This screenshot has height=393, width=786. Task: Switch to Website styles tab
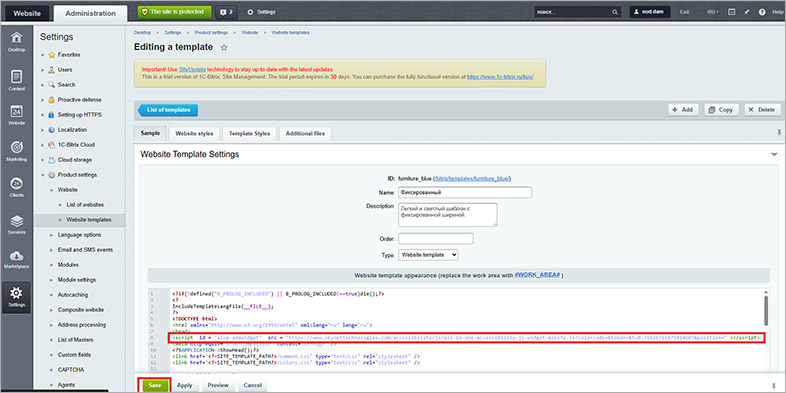pos(194,134)
